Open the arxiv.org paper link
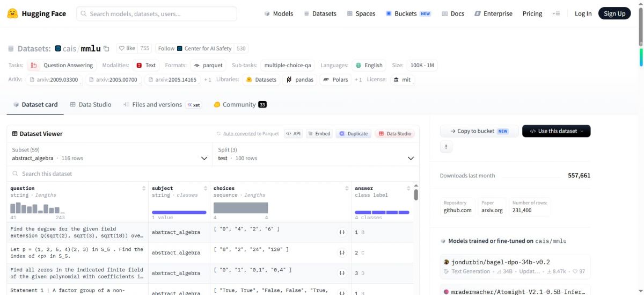Viewport: 644px width, 295px height. (492, 207)
